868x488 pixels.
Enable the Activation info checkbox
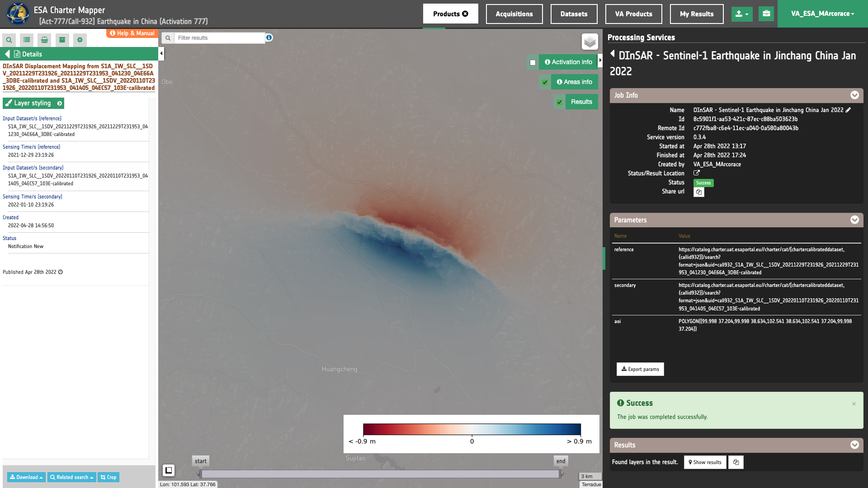533,63
